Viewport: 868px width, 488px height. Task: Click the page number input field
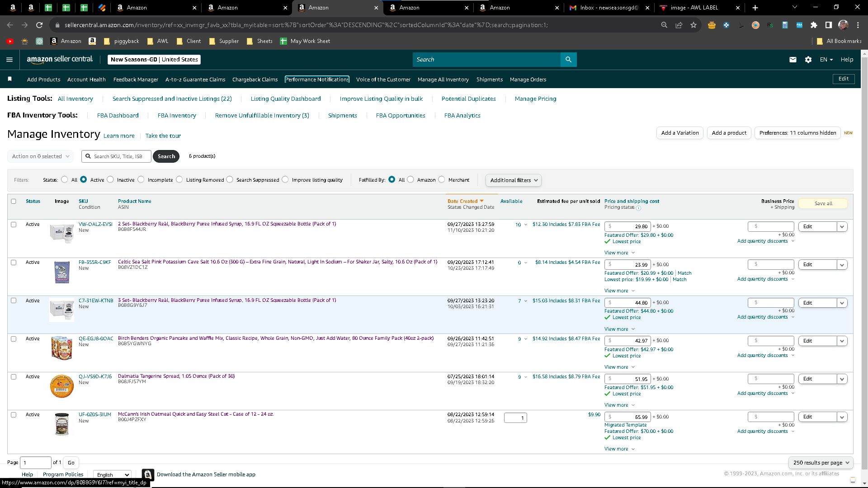click(36, 463)
